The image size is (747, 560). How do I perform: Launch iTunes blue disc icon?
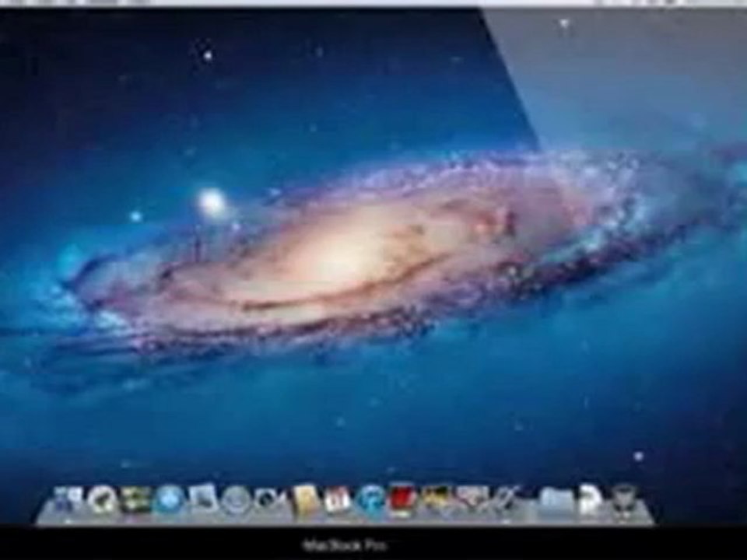click(x=371, y=499)
